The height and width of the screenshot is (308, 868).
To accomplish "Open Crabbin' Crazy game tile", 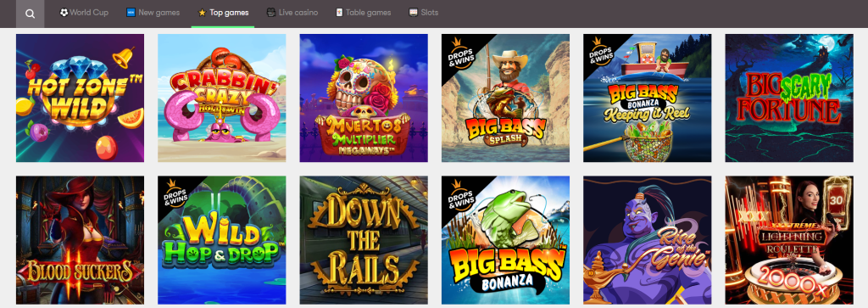I will pos(222,98).
